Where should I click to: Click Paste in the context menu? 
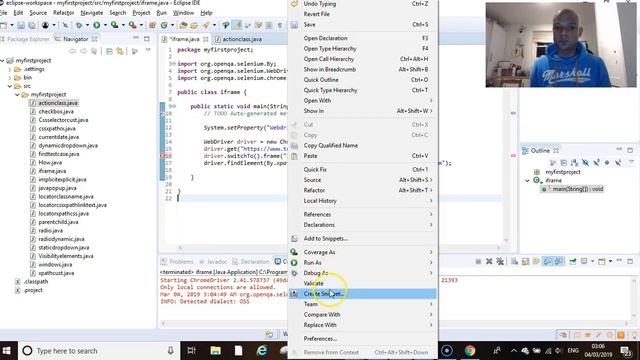coord(362,156)
